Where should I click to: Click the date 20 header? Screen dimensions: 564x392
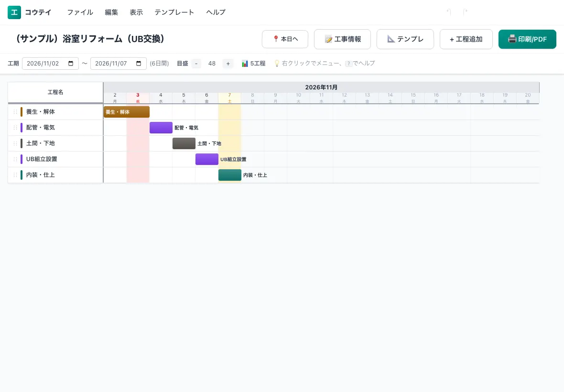tap(528, 98)
